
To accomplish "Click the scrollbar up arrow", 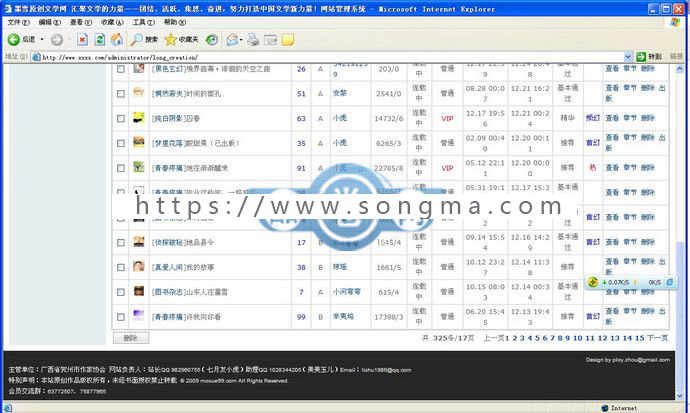I will (679, 69).
